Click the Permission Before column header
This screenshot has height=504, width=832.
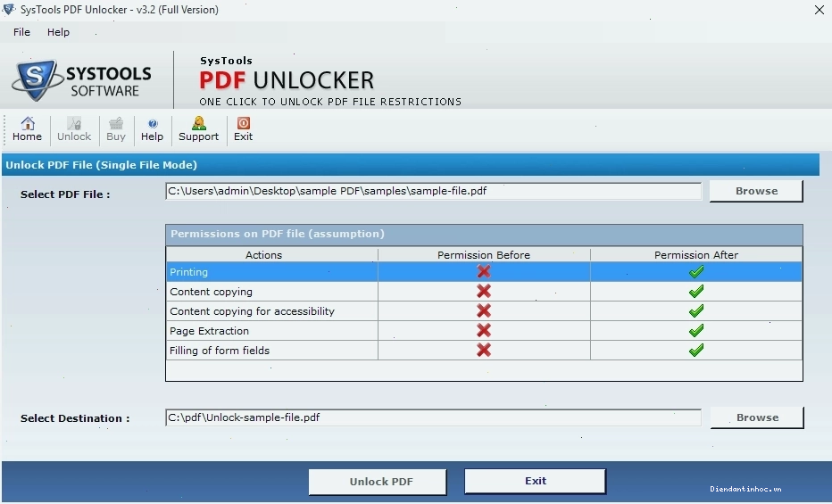click(x=484, y=255)
